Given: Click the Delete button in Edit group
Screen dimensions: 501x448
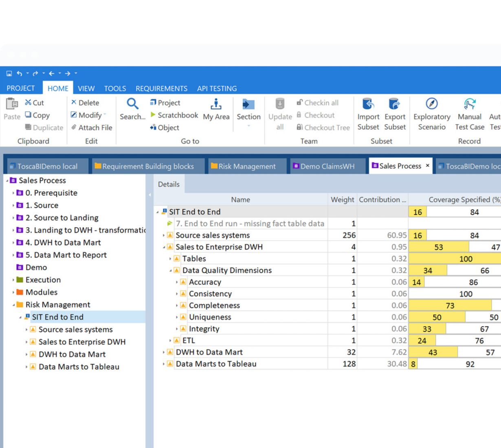Looking at the screenshot, I should pyautogui.click(x=85, y=103).
